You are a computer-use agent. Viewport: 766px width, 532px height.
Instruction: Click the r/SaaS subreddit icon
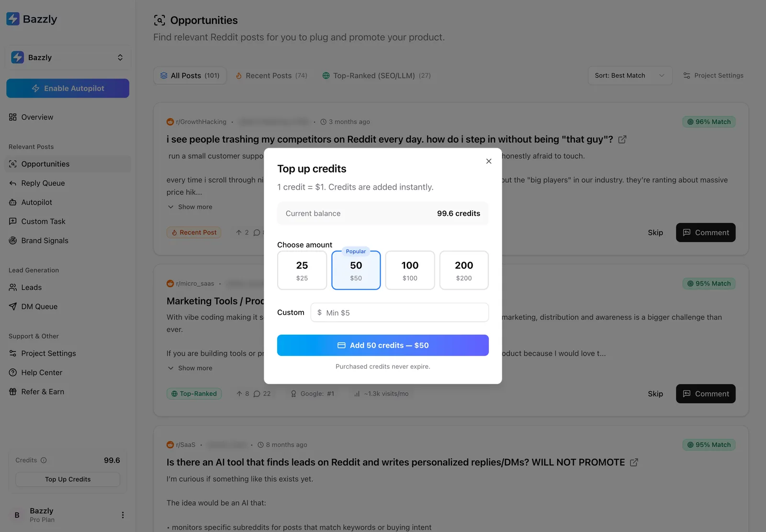click(170, 445)
